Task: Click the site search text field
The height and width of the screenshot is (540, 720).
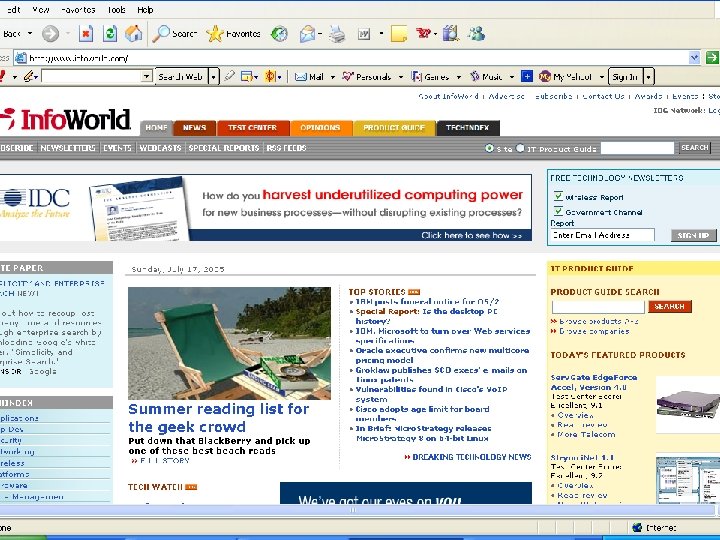Action: pos(637,148)
